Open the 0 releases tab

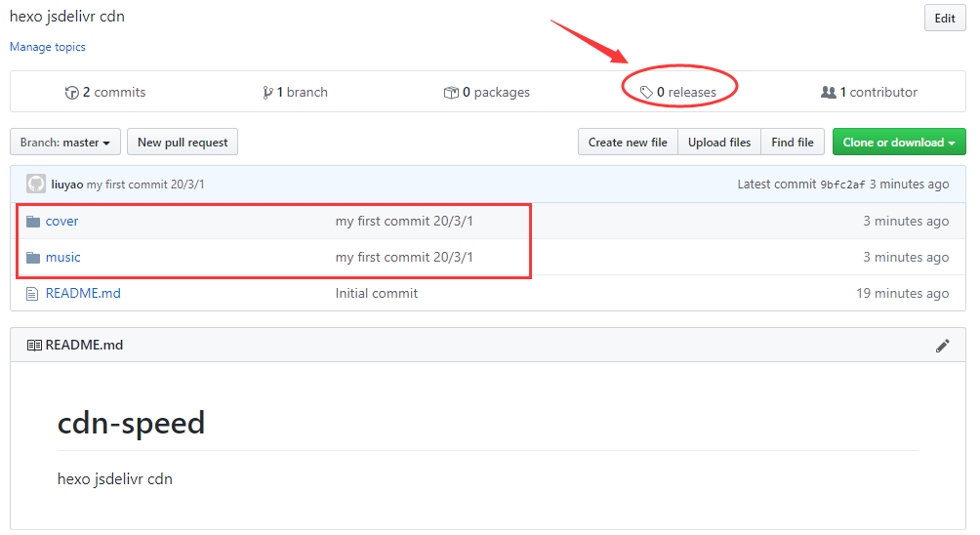coord(678,93)
